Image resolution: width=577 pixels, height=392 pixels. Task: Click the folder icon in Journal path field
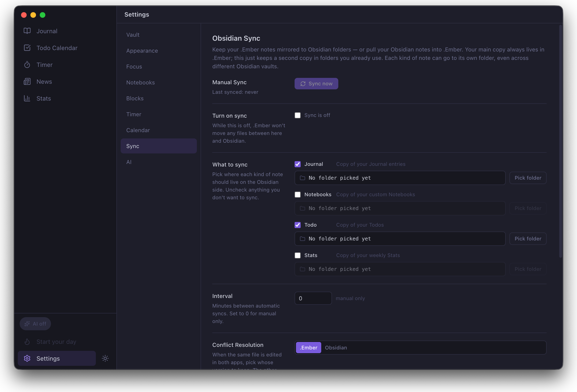(302, 178)
